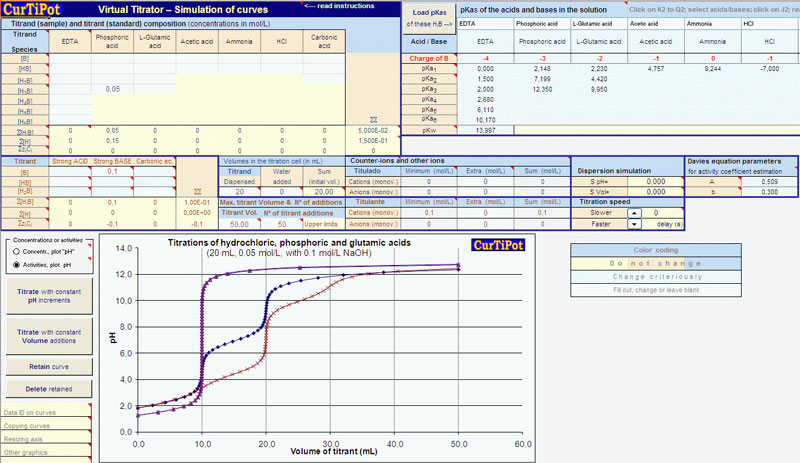Viewport: 800px width, 463px height.
Task: Select the 5,000E-02 total concentration cell
Action: click(373, 131)
